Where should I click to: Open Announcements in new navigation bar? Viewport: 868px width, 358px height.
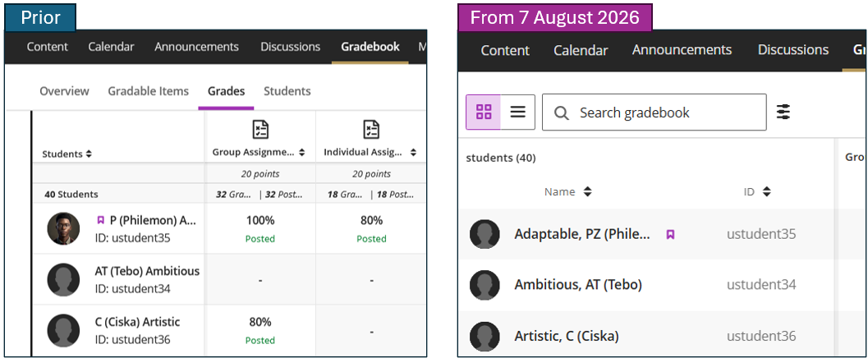pos(682,50)
